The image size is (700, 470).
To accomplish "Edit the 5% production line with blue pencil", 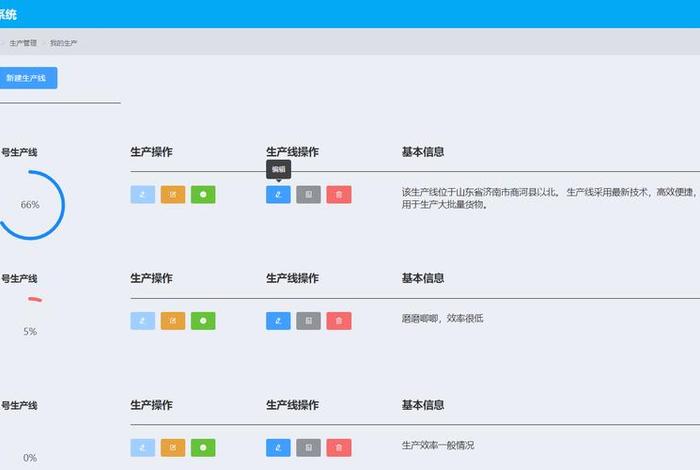I will pos(278,321).
